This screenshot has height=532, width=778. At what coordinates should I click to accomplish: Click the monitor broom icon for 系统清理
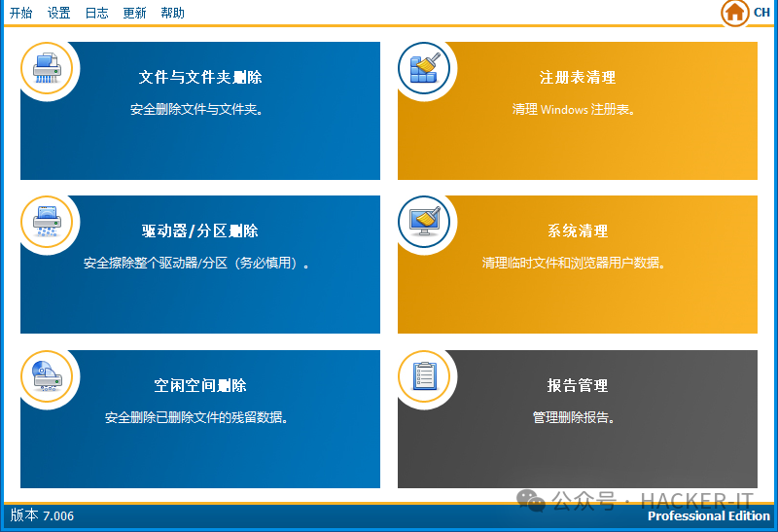pyautogui.click(x=424, y=222)
